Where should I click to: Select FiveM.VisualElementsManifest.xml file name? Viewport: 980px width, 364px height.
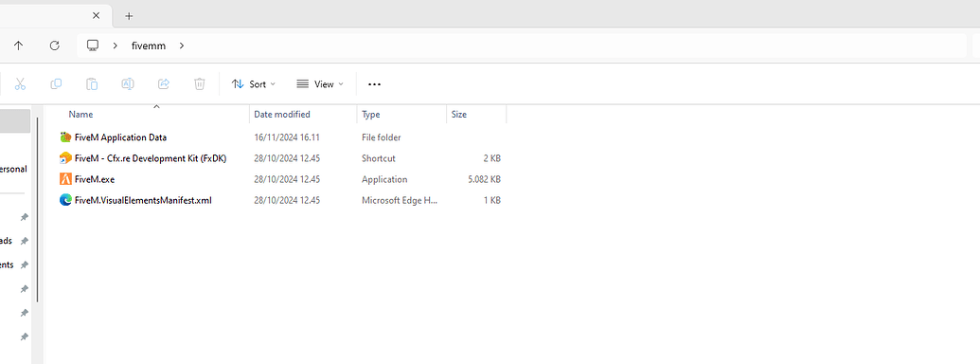(143, 200)
